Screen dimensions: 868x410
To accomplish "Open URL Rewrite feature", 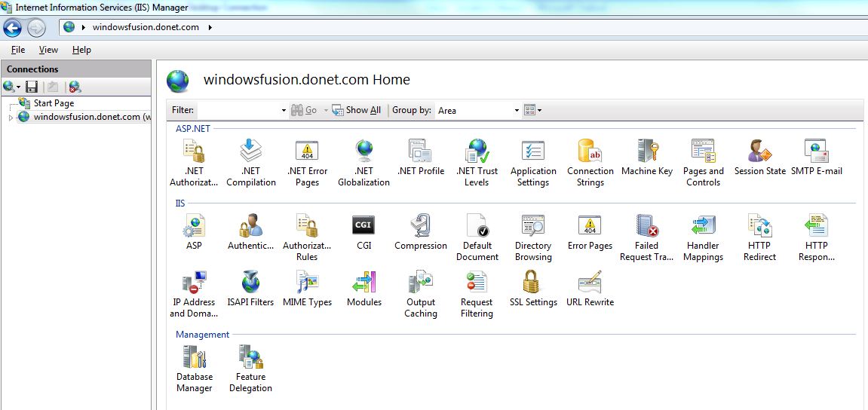I will pyautogui.click(x=590, y=288).
